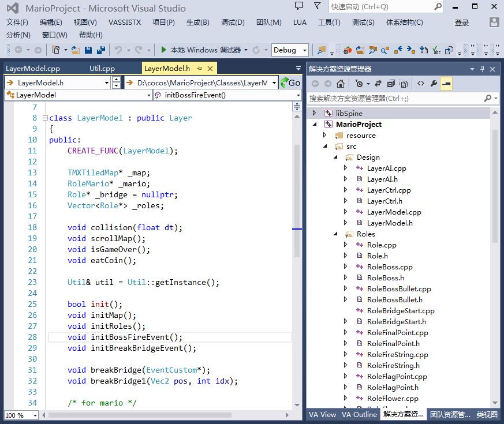Click the VA Navigate Back blue arrow
This screenshot has width=504, height=424.
click(398, 50)
